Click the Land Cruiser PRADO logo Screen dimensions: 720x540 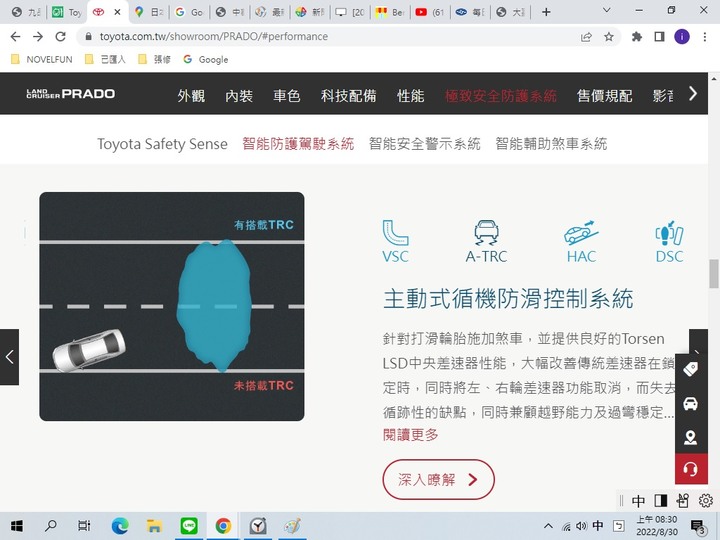71,94
